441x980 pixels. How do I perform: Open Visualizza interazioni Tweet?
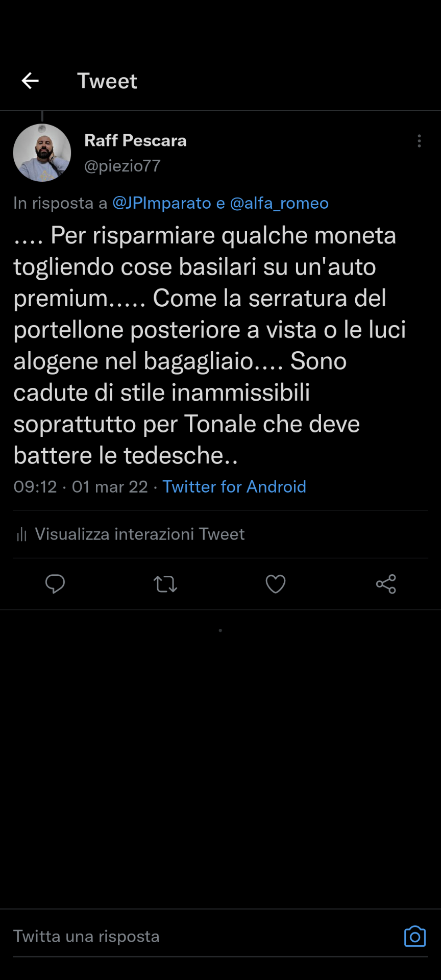tap(140, 534)
